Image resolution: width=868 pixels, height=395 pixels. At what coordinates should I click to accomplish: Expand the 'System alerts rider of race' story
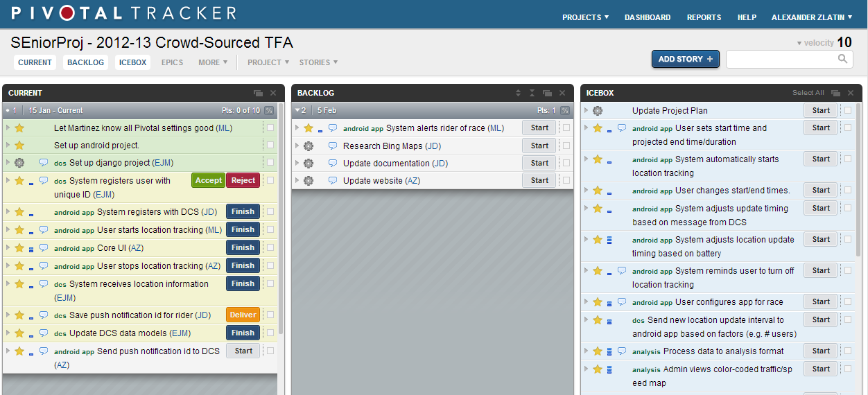297,128
